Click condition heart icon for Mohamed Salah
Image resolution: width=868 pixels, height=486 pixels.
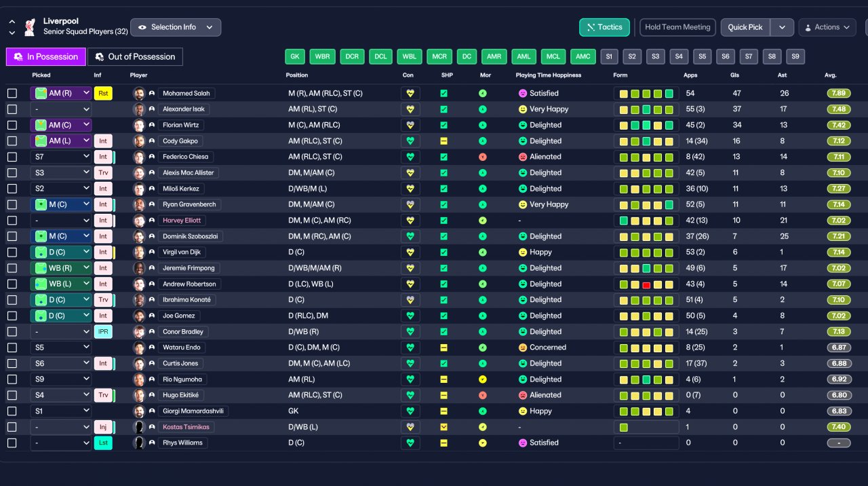(x=410, y=94)
